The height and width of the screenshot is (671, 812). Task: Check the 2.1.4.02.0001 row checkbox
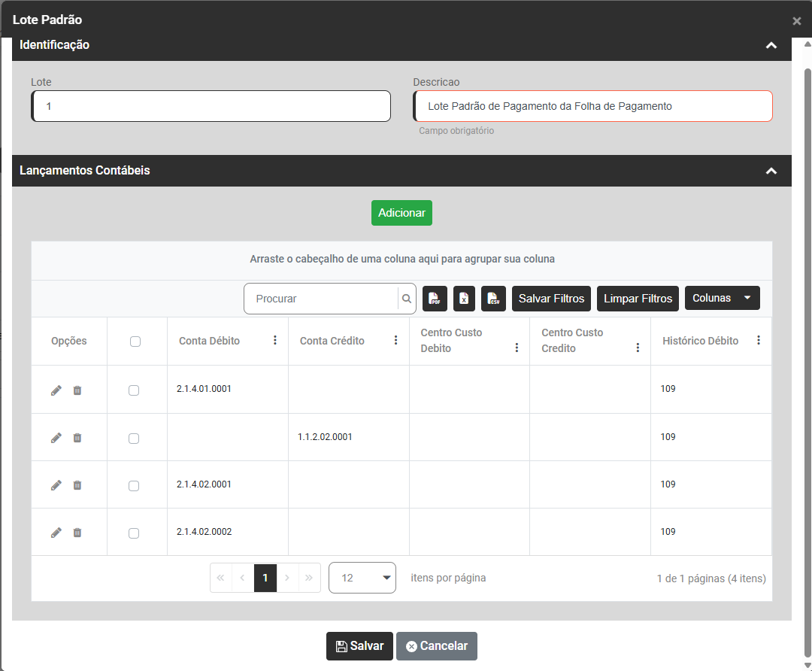pos(134,485)
